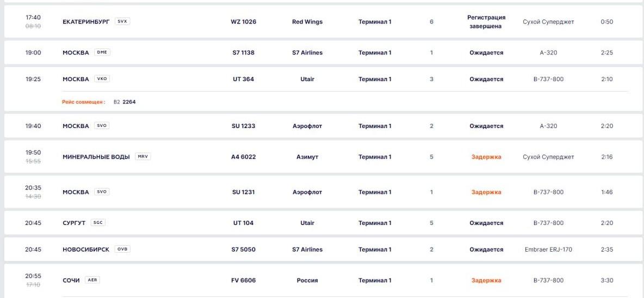Click the AER airport code badge
This screenshot has width=644, height=298.
(92, 281)
